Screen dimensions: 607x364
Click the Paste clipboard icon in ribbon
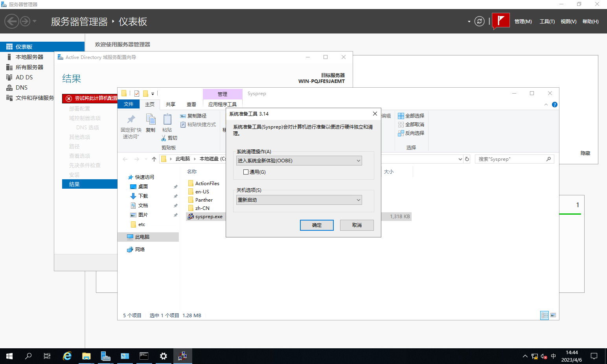click(167, 119)
